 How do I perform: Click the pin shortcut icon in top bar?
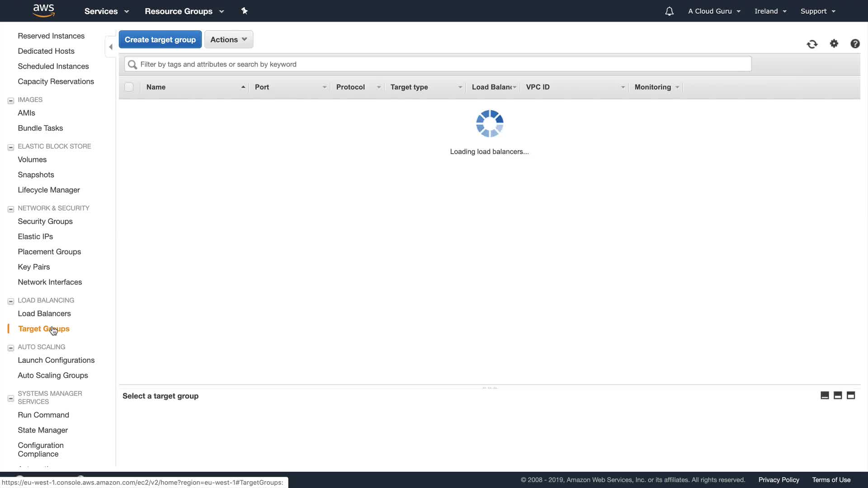coord(245,11)
